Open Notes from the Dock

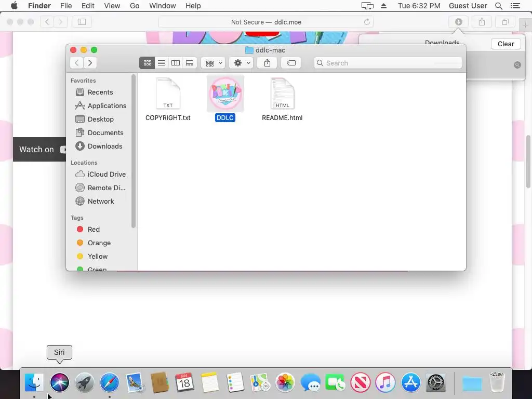[x=210, y=382]
